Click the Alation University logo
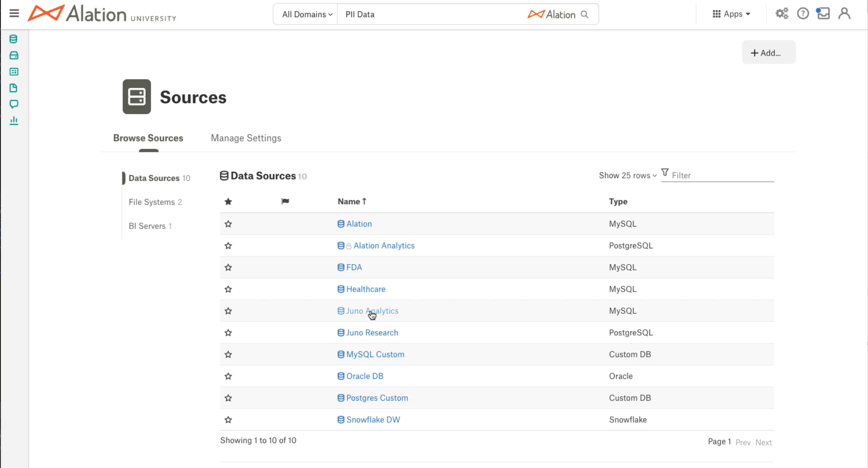 [102, 14]
